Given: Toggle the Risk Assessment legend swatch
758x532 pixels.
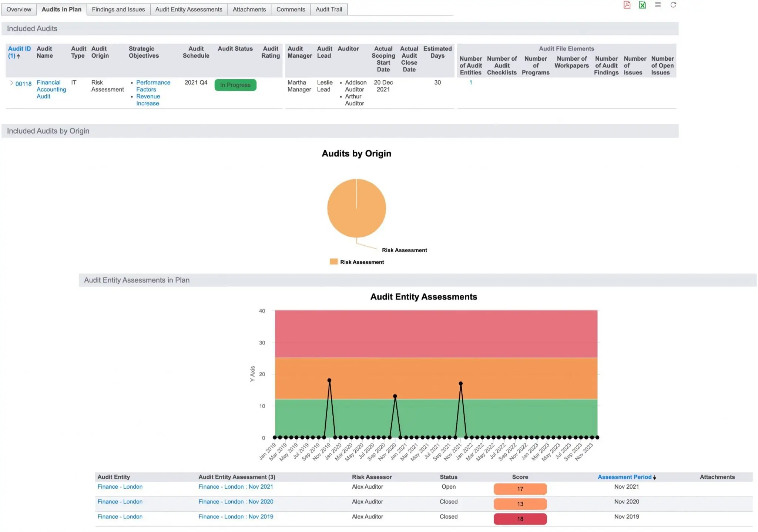Looking at the screenshot, I should [x=333, y=262].
